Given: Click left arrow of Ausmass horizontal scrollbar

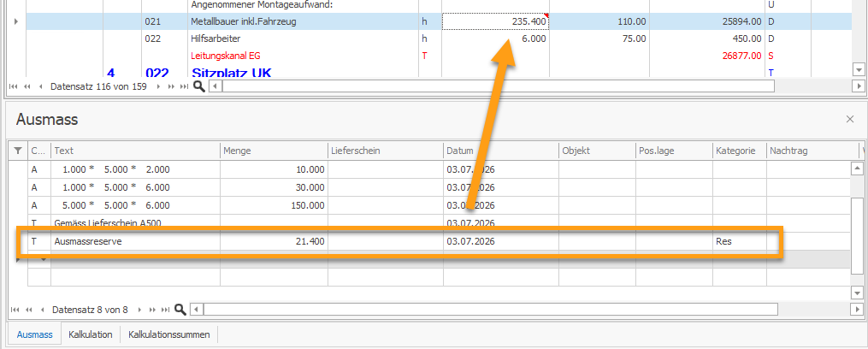Looking at the screenshot, I should tap(196, 309).
